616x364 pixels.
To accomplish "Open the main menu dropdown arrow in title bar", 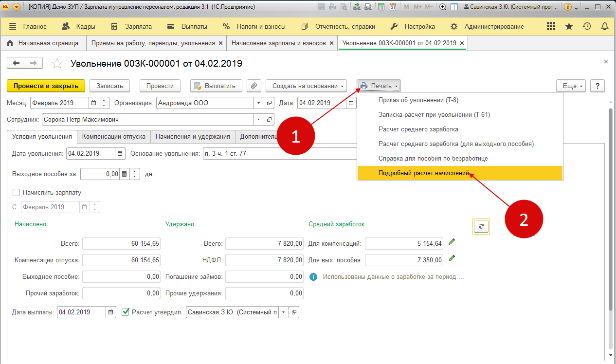I will [x=17, y=7].
